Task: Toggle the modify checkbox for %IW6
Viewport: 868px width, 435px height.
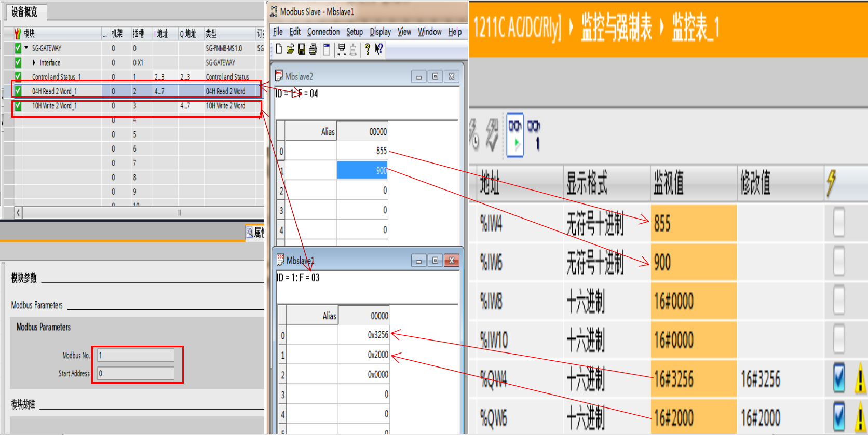Action: point(839,261)
